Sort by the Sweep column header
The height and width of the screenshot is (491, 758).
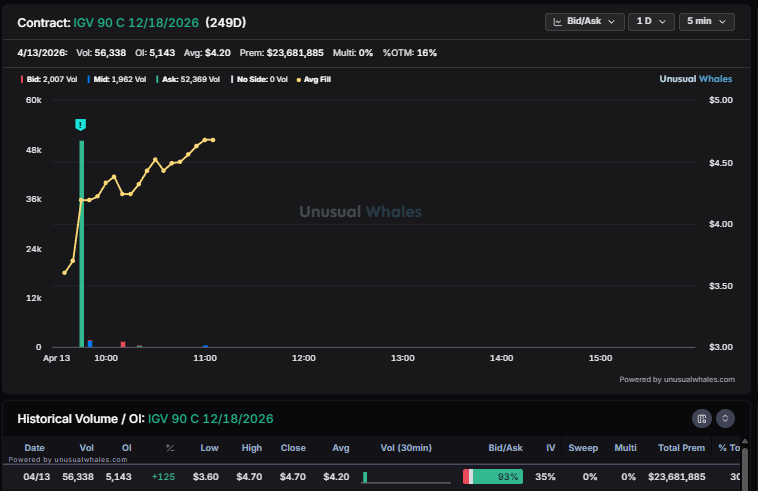pos(583,448)
